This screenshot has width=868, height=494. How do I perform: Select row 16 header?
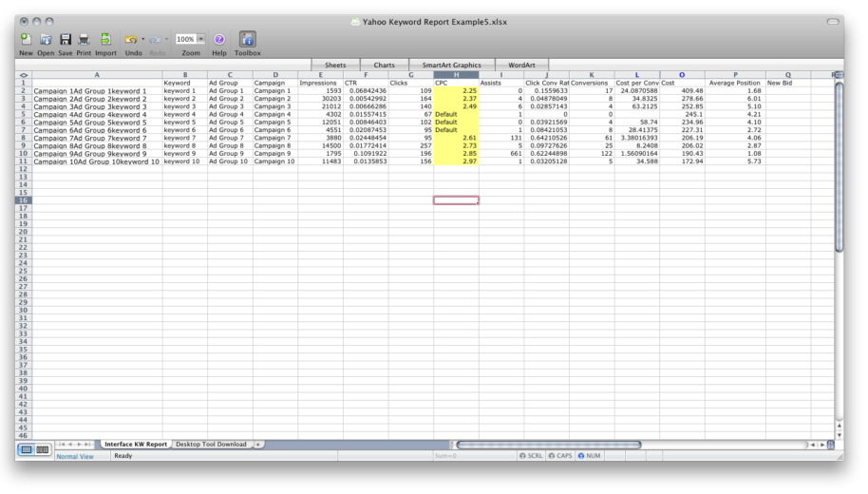point(23,200)
